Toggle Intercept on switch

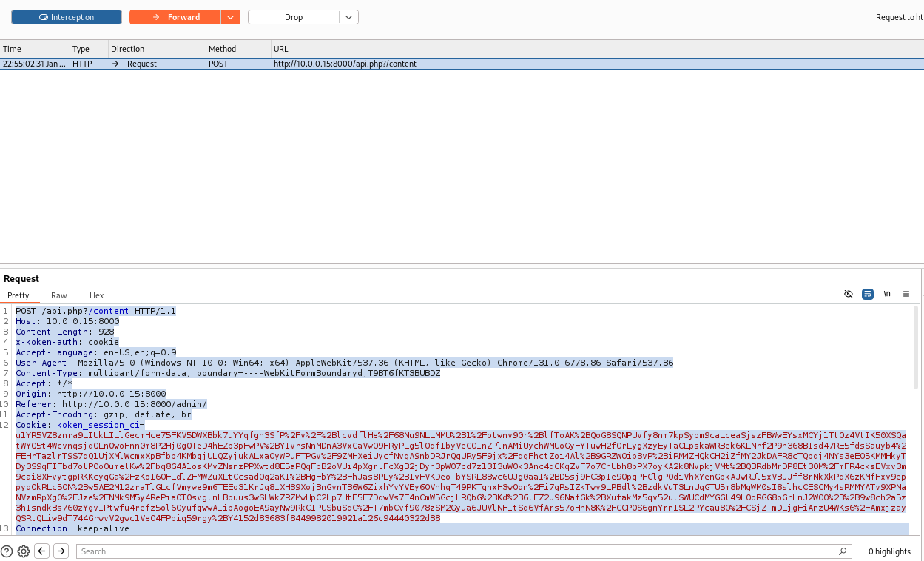[67, 17]
